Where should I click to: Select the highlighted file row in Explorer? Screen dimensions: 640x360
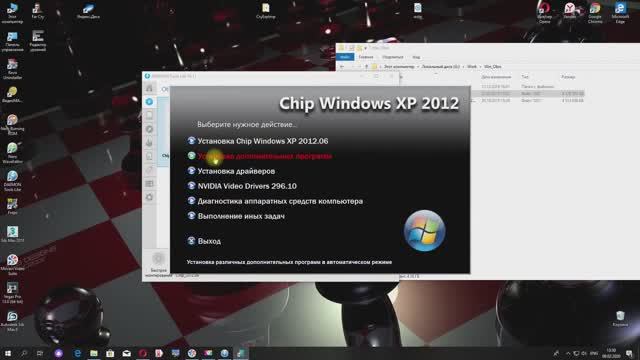pos(527,93)
